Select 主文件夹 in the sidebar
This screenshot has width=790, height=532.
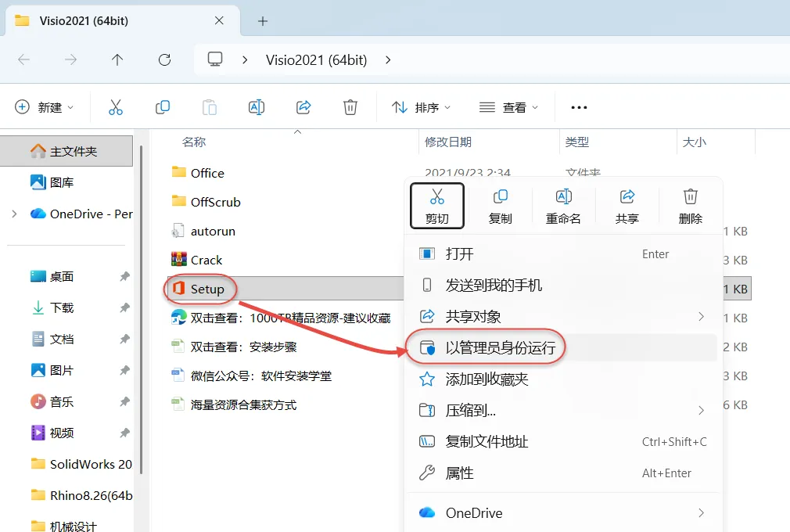(x=66, y=151)
